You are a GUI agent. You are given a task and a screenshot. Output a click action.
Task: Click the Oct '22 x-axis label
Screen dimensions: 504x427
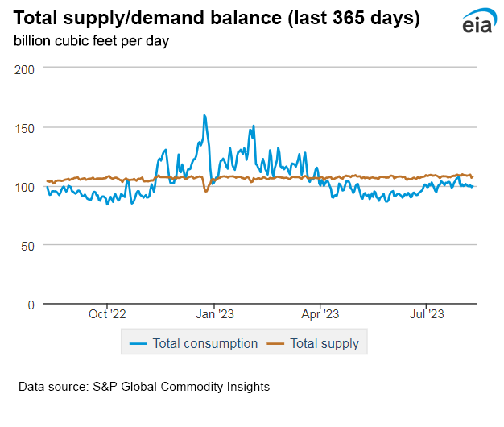pos(107,314)
